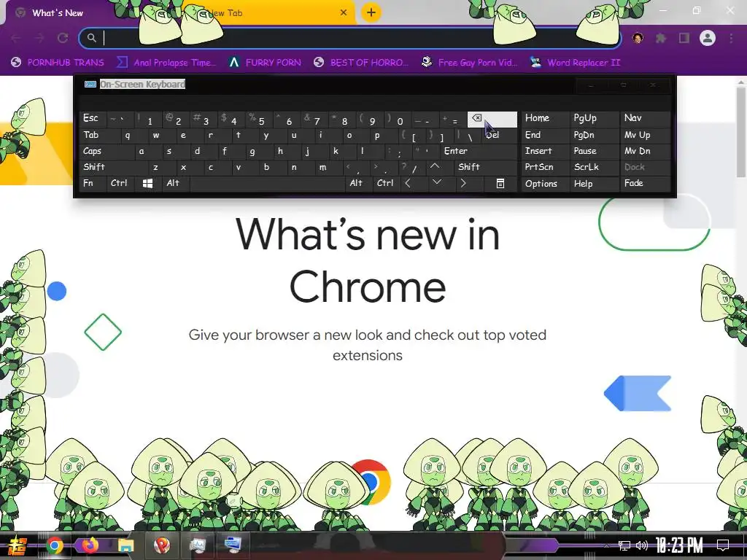Image resolution: width=747 pixels, height=560 pixels.
Task: Open the Word Replacer II bookmark
Action: [x=576, y=63]
